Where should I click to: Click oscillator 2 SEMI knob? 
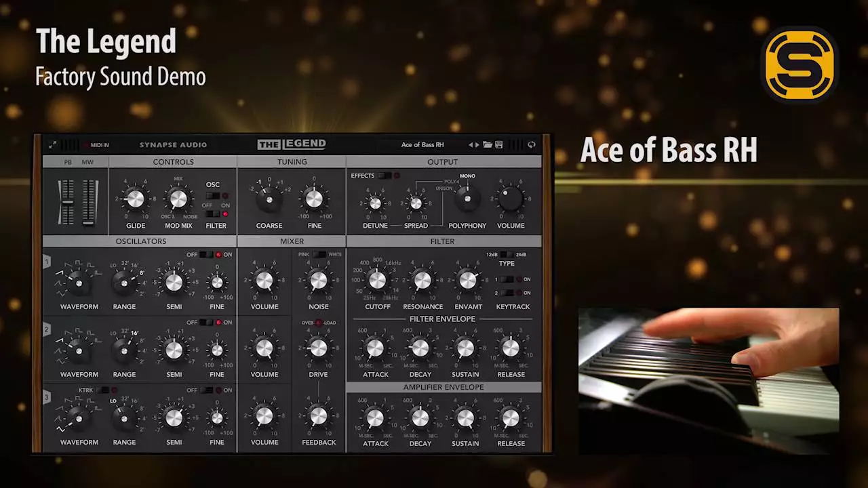pyautogui.click(x=174, y=350)
